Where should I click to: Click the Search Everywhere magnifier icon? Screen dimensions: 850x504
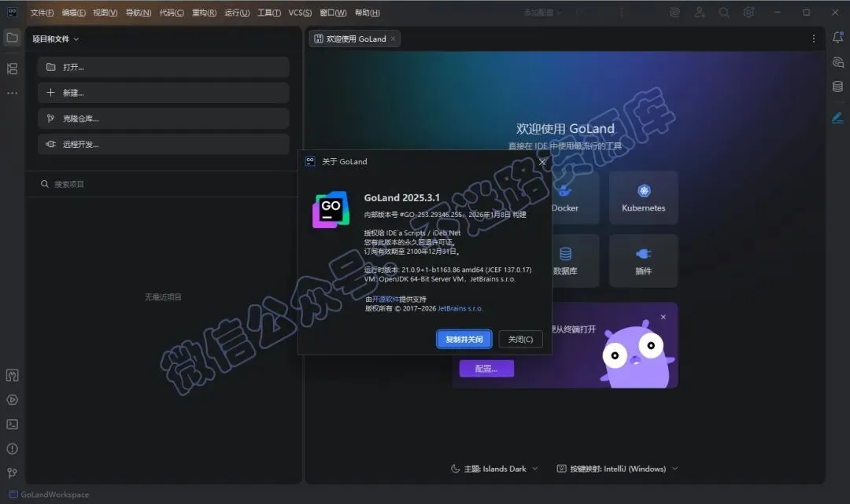[x=724, y=13]
